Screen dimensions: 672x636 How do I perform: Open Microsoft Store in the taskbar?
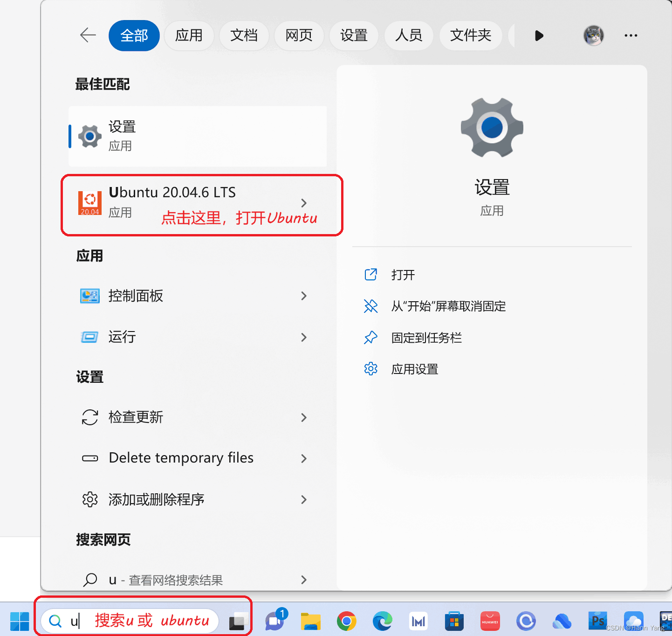[454, 621]
